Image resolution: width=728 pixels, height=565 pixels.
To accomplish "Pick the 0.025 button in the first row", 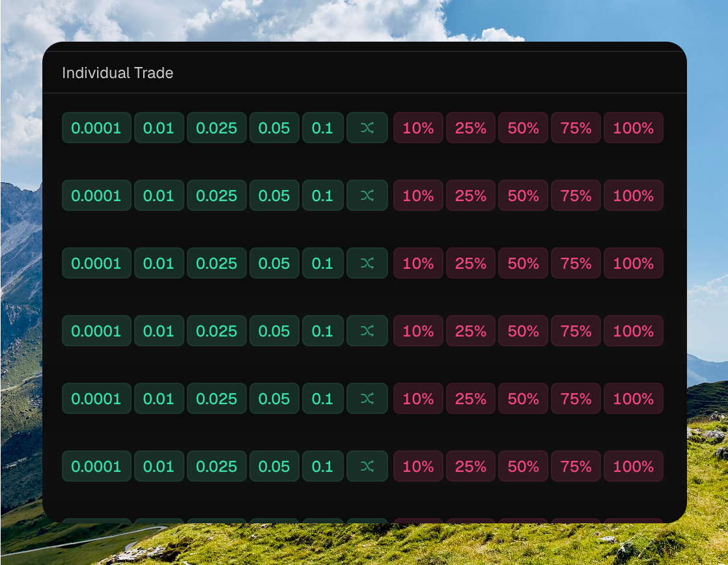I will [216, 128].
